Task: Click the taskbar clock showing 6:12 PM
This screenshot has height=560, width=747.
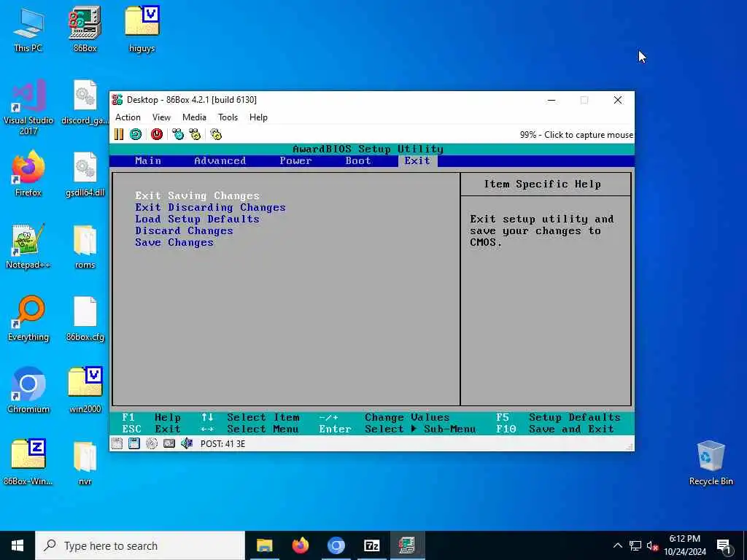Action: pos(684,545)
